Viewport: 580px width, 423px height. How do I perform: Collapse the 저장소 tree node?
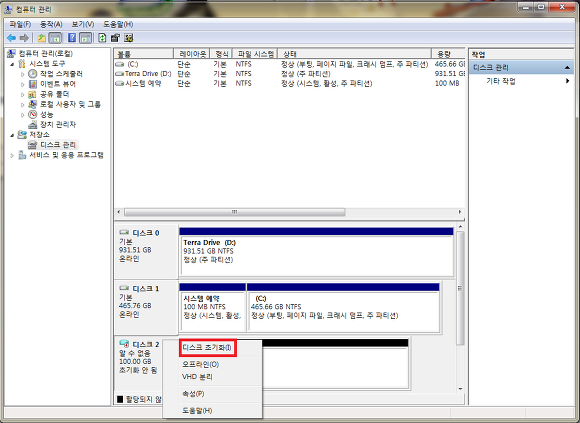(x=12, y=135)
